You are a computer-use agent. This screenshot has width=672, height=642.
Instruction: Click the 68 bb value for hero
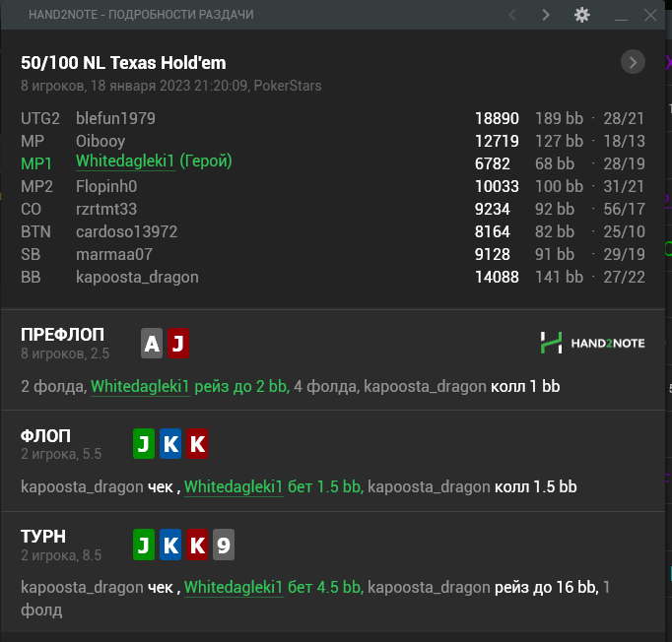point(555,164)
